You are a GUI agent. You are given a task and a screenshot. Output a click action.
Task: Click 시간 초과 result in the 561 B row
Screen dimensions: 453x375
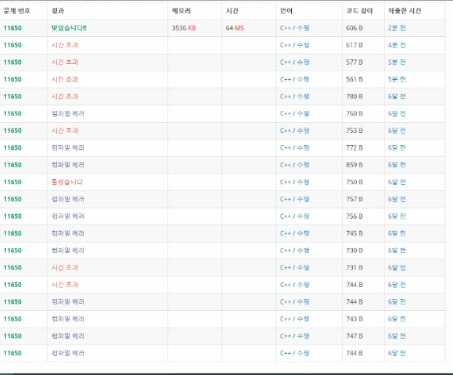65,79
